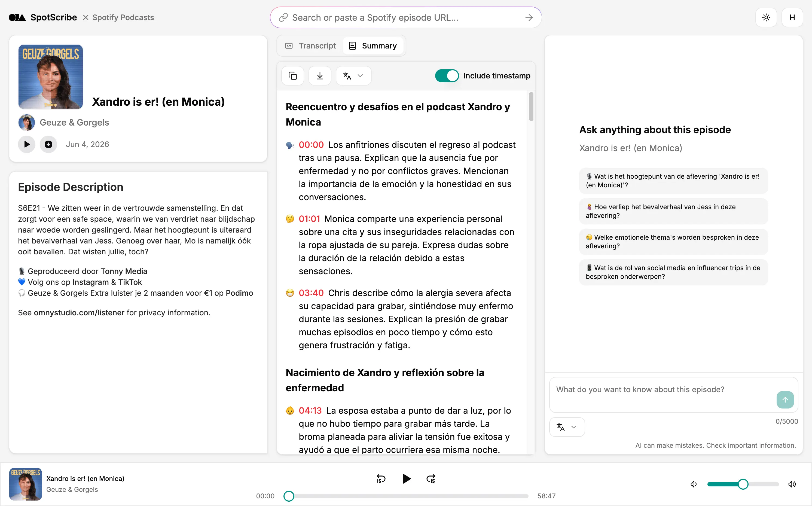The width and height of the screenshot is (812, 506).
Task: Disable the Include timestamp toggle
Action: [447, 76]
